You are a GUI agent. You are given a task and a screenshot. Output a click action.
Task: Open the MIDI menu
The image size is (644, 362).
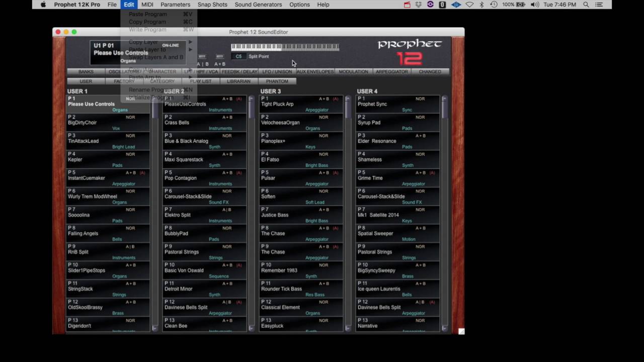tap(147, 5)
